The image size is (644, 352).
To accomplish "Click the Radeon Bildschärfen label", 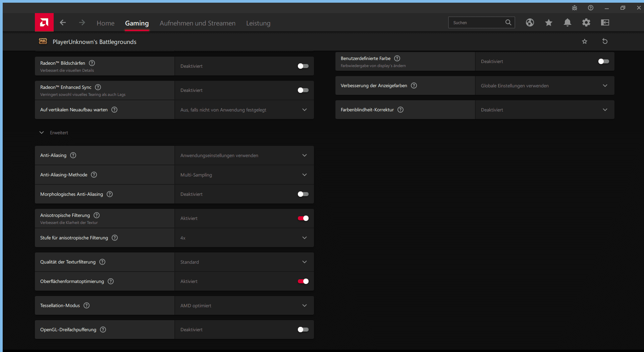I will pos(63,63).
